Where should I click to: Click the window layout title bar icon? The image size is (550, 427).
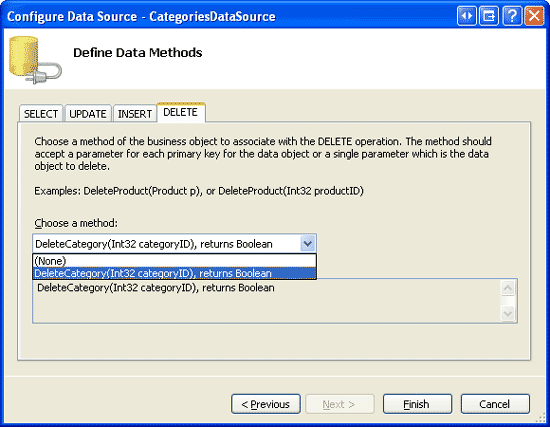[x=489, y=16]
